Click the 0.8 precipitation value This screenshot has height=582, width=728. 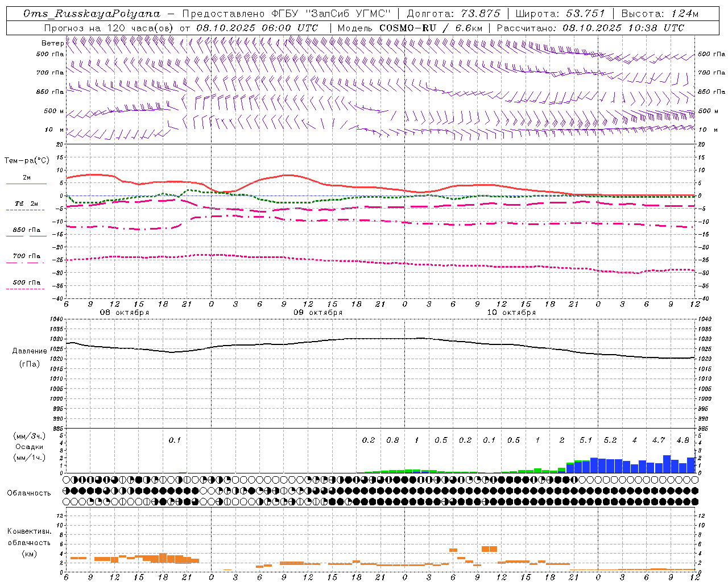click(x=392, y=440)
